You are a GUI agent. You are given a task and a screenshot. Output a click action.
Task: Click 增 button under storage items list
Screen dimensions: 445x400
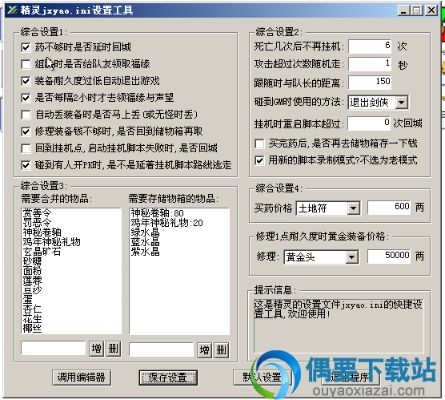click(205, 350)
